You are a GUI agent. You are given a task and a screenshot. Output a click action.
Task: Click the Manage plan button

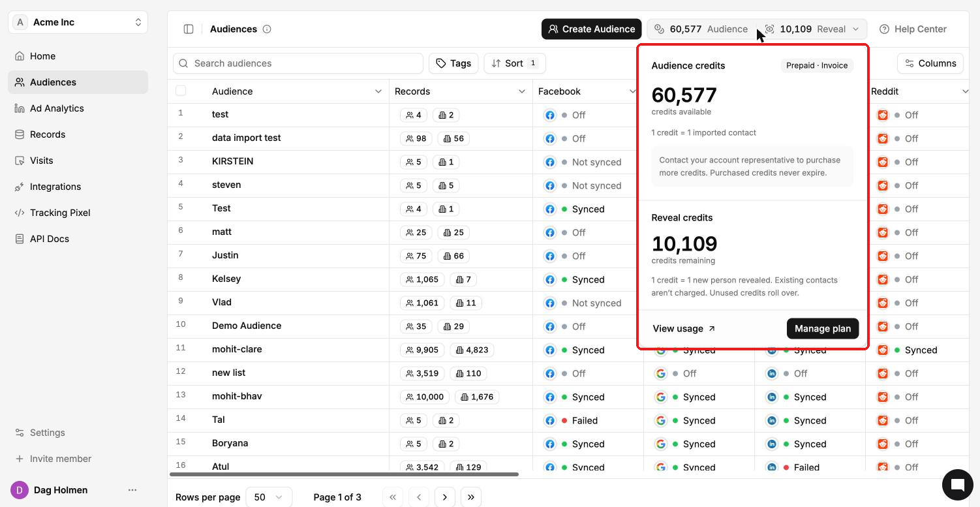click(x=823, y=328)
